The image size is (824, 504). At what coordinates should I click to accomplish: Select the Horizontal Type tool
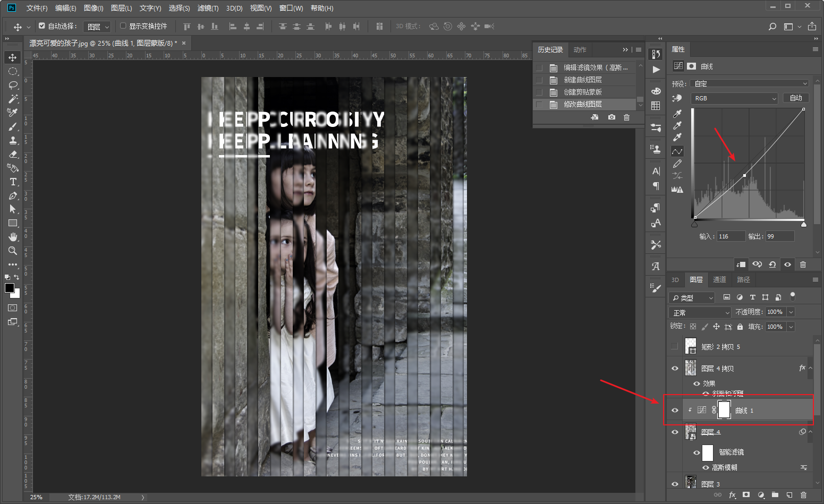tap(13, 182)
